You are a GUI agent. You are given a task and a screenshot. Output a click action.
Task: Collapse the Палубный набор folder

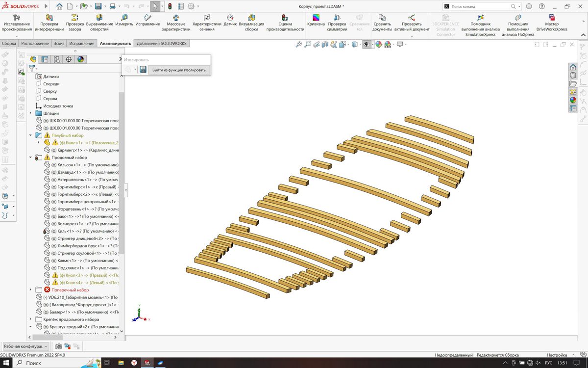point(31,135)
